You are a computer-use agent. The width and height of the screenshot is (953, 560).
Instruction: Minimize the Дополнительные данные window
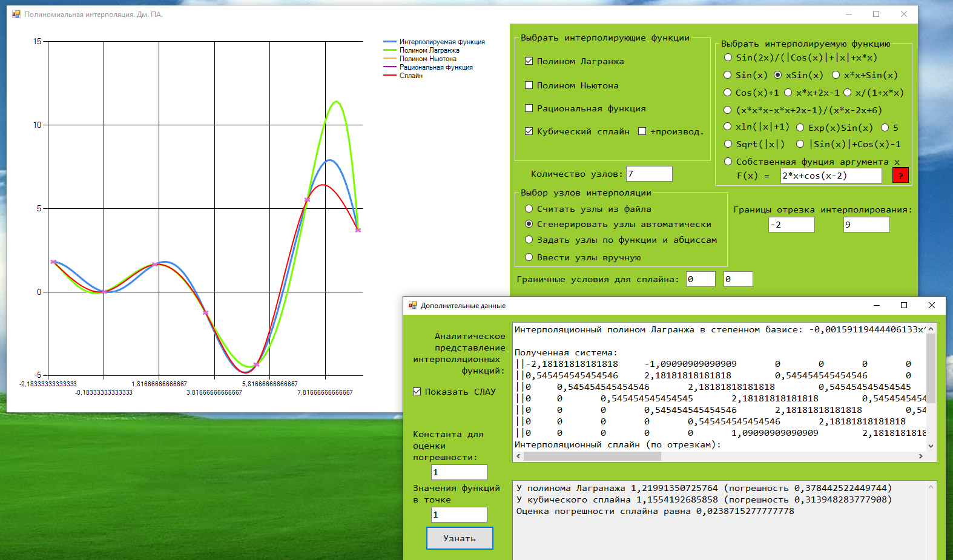click(876, 306)
